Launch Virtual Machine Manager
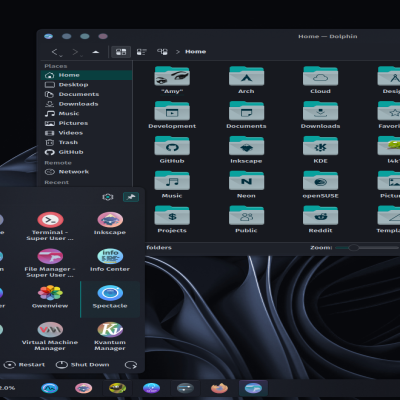 (x=50, y=336)
